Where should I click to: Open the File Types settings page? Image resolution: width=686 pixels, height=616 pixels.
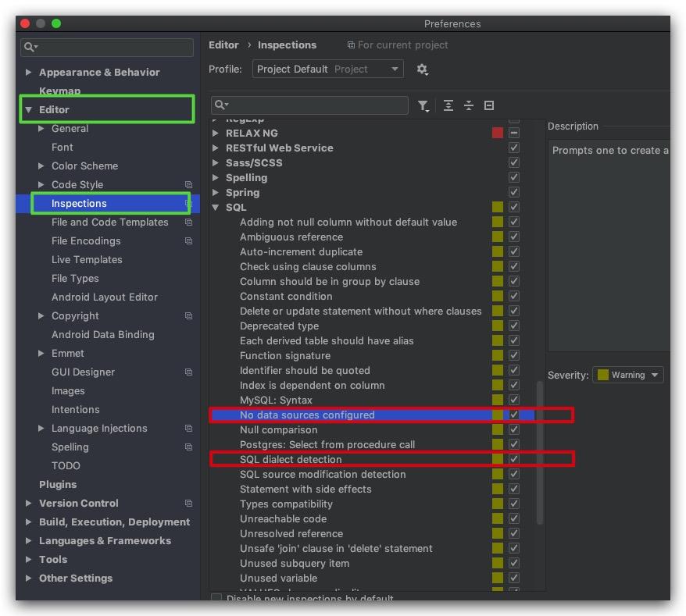tap(75, 279)
